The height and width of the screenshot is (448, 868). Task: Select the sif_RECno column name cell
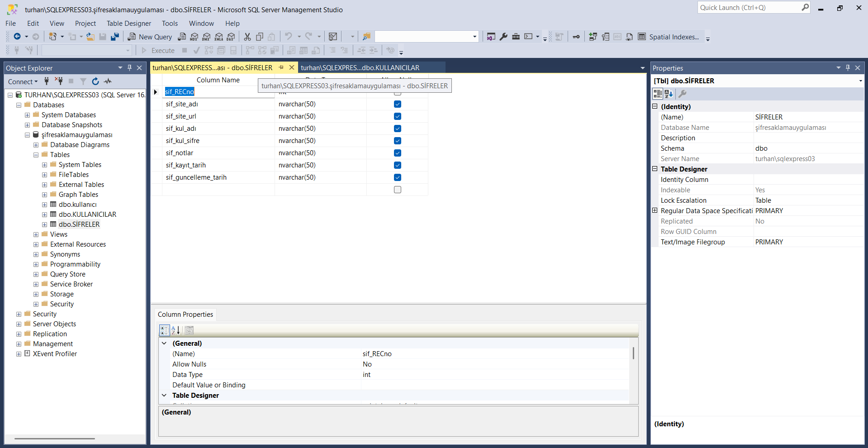(x=218, y=92)
